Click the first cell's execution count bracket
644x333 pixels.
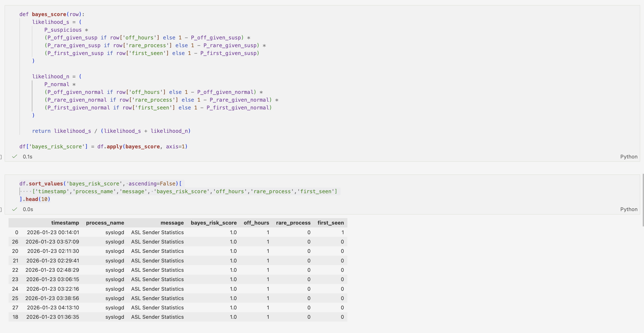pos(1,157)
